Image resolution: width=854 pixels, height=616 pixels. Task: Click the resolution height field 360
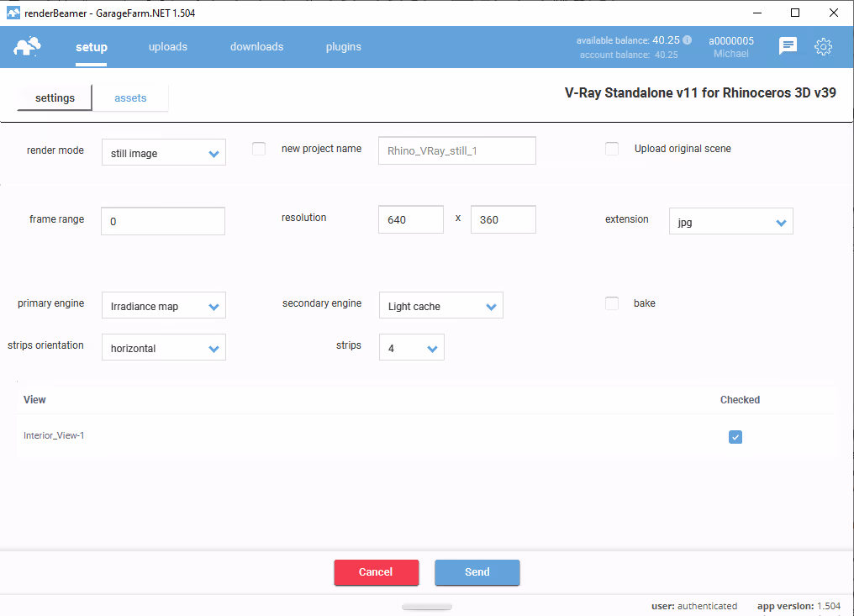pyautogui.click(x=503, y=219)
